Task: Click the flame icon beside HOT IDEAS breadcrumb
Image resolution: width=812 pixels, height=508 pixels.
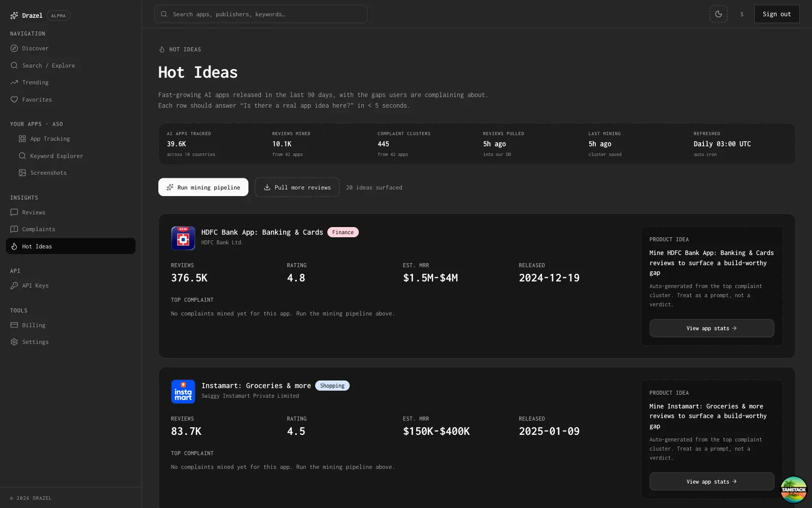Action: click(x=162, y=49)
